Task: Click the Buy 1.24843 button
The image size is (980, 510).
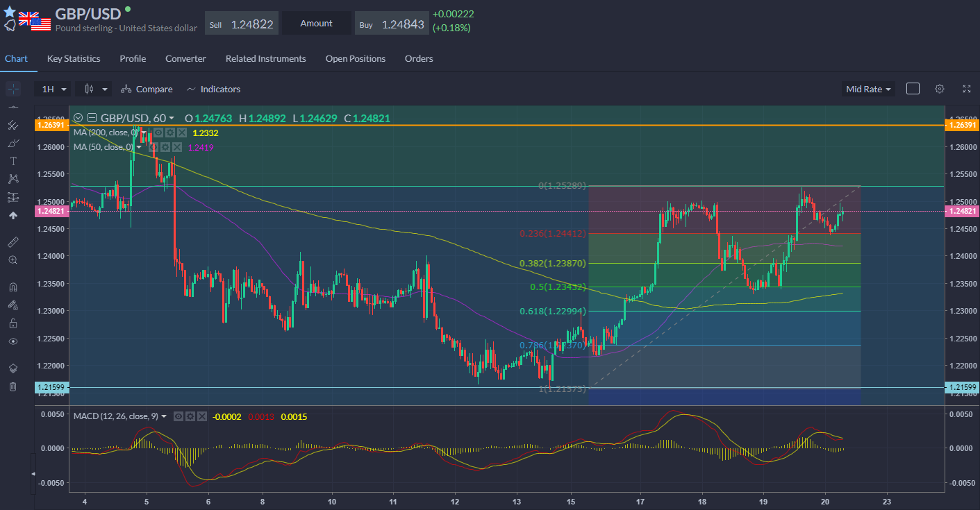Action: (392, 24)
